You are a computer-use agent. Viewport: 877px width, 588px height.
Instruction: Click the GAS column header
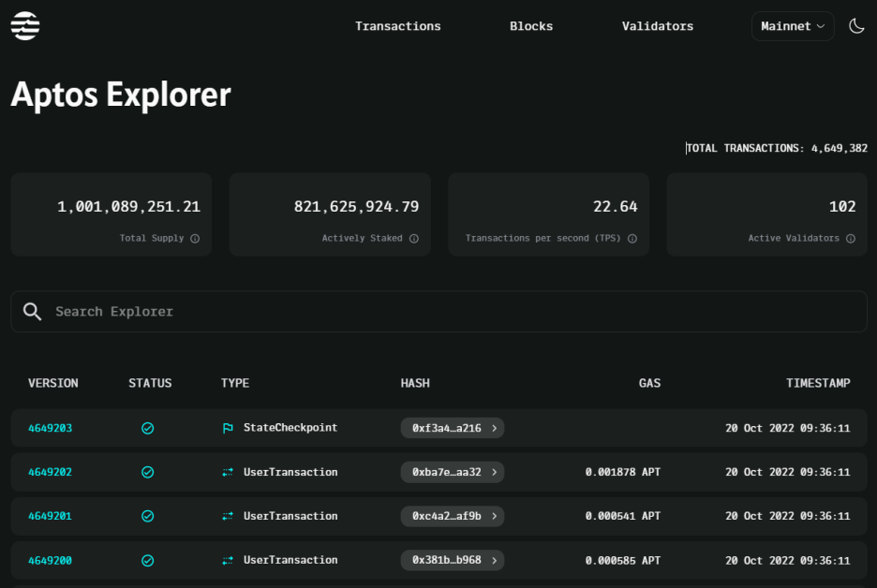pos(649,384)
